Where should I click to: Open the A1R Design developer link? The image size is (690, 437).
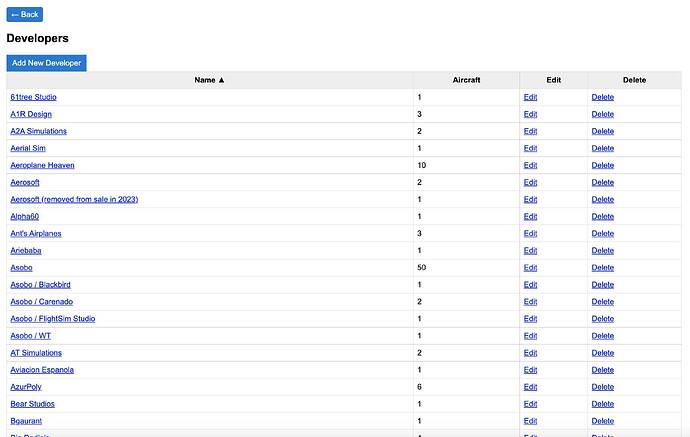pos(31,114)
